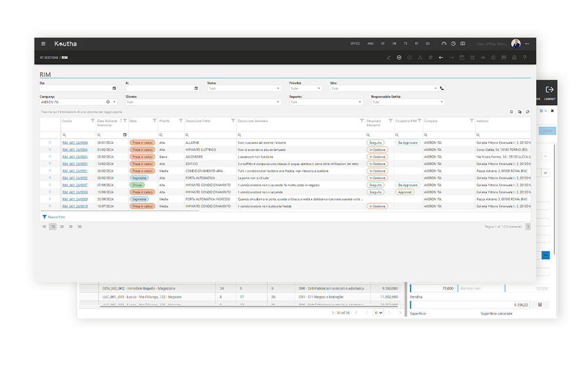Screen dimensions: 588x376
Task: Clear the AKERON ITA company selection
Action: [x=108, y=102]
